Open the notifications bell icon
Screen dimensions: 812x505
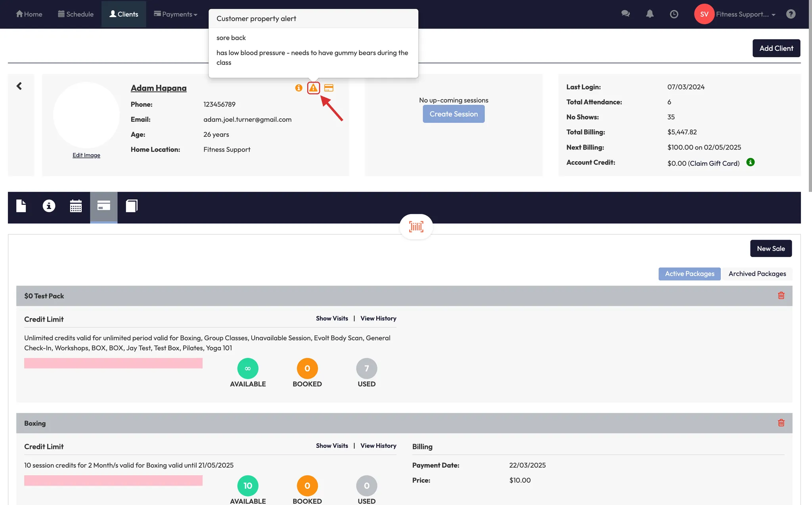tap(649, 14)
